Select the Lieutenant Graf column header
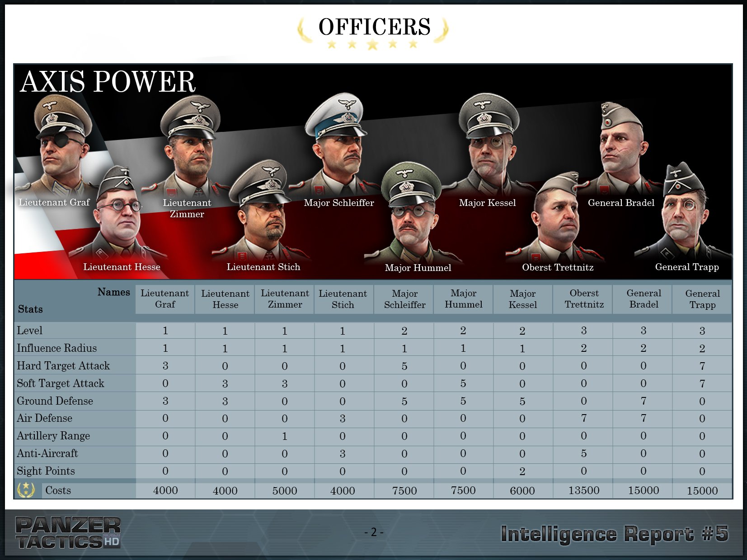This screenshot has height=560, width=747. click(165, 299)
